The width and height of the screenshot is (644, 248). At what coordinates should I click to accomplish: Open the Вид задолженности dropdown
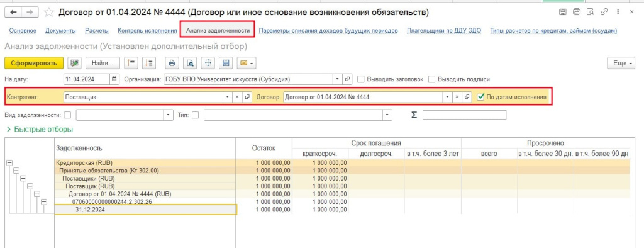[169, 115]
